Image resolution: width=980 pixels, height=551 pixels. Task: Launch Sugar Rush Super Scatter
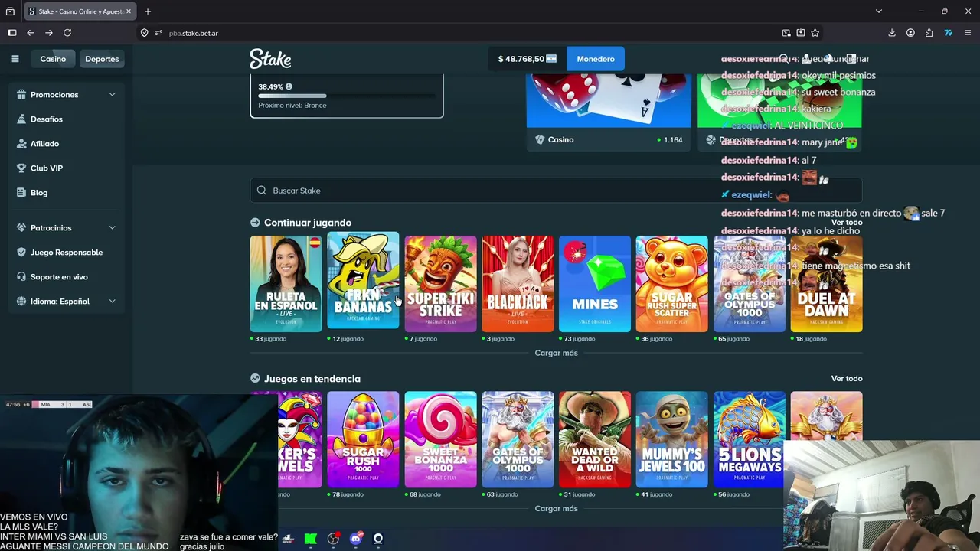click(672, 283)
